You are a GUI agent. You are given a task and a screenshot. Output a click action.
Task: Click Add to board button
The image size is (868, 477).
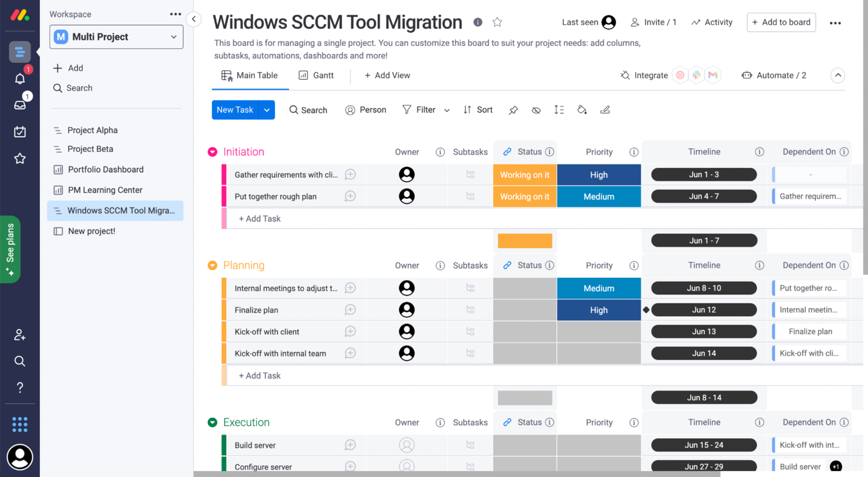click(x=781, y=22)
